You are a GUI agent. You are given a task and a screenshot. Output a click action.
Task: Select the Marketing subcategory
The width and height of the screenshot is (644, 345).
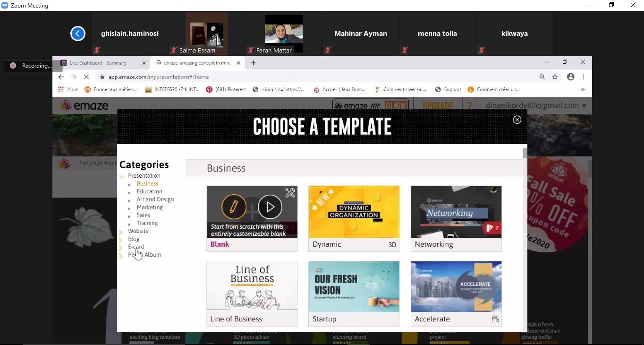coord(150,207)
